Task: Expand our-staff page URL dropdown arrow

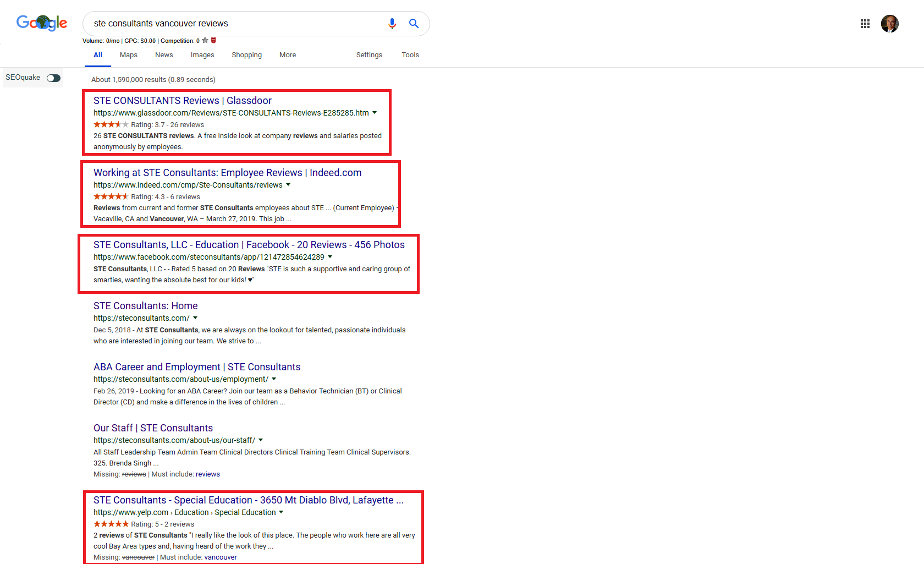Action: [261, 440]
